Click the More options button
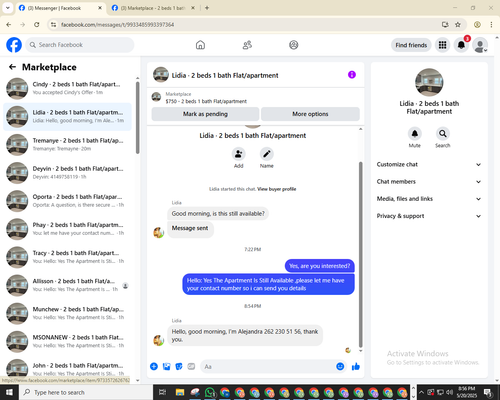The image size is (500, 400). (x=310, y=114)
